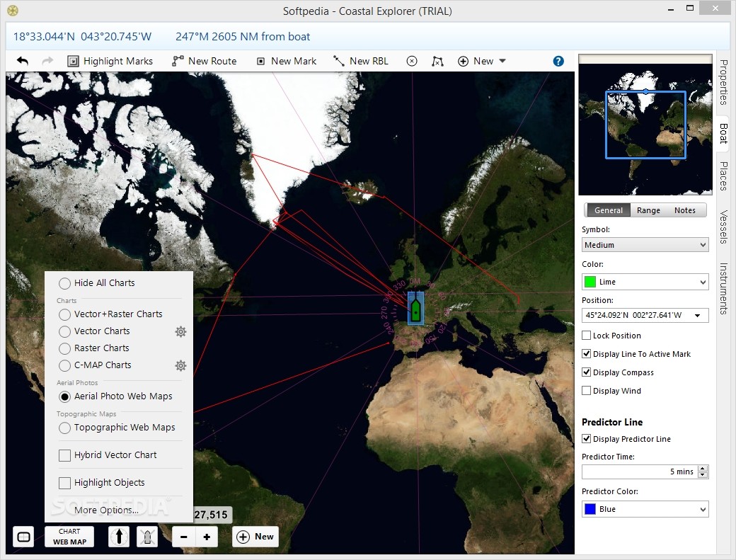
Task: Expand the Position dropdown arrow
Action: (x=698, y=316)
